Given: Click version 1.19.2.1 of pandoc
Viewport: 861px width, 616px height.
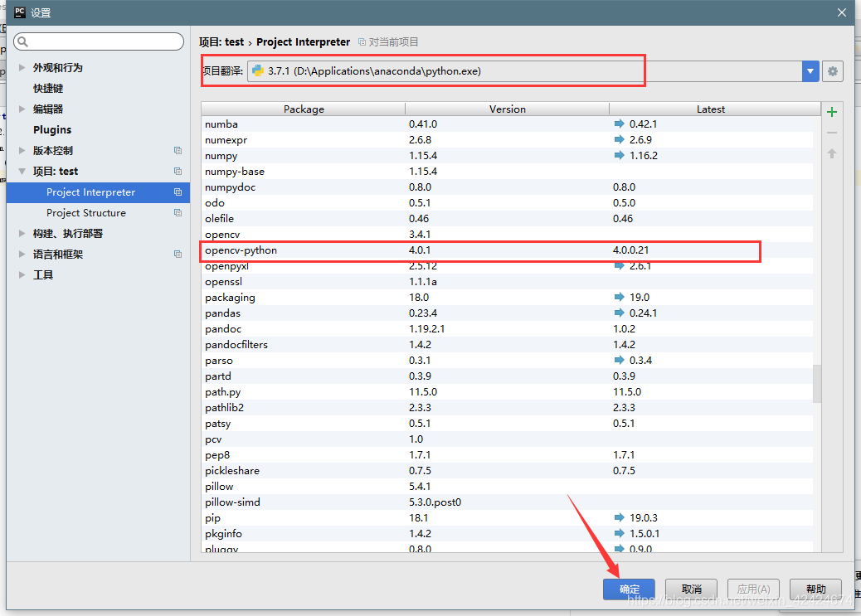Looking at the screenshot, I should pos(426,329).
